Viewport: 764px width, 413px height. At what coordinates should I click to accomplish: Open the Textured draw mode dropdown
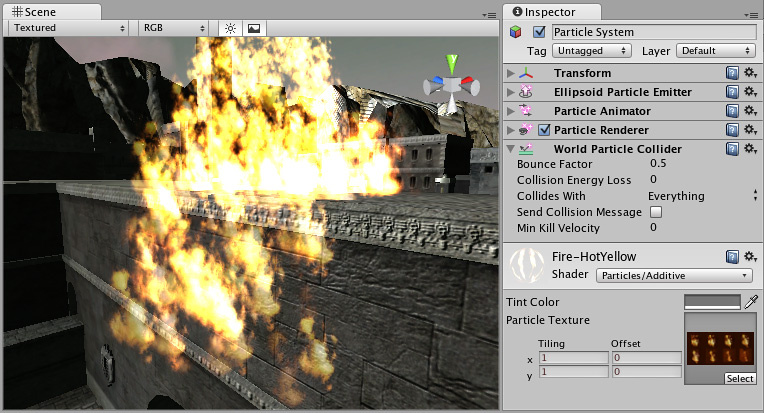click(70, 28)
